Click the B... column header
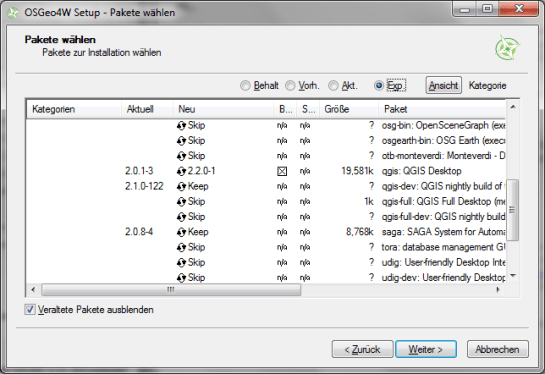 tap(285, 109)
